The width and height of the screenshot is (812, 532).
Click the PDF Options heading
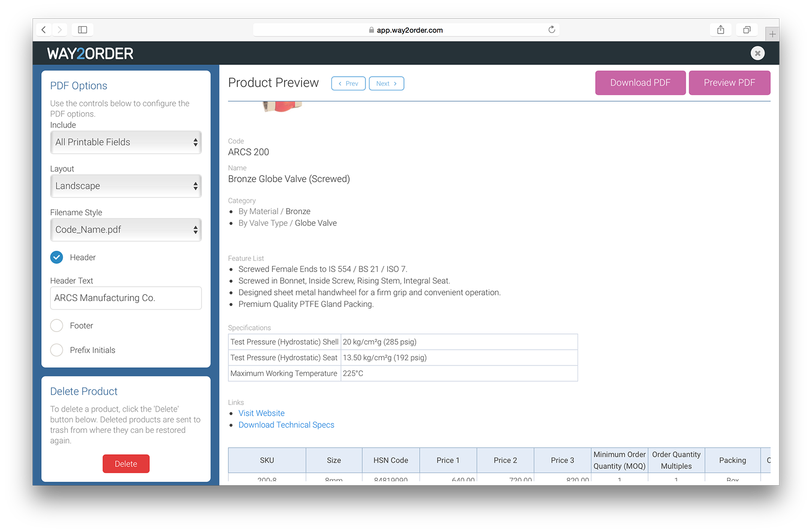(x=79, y=86)
